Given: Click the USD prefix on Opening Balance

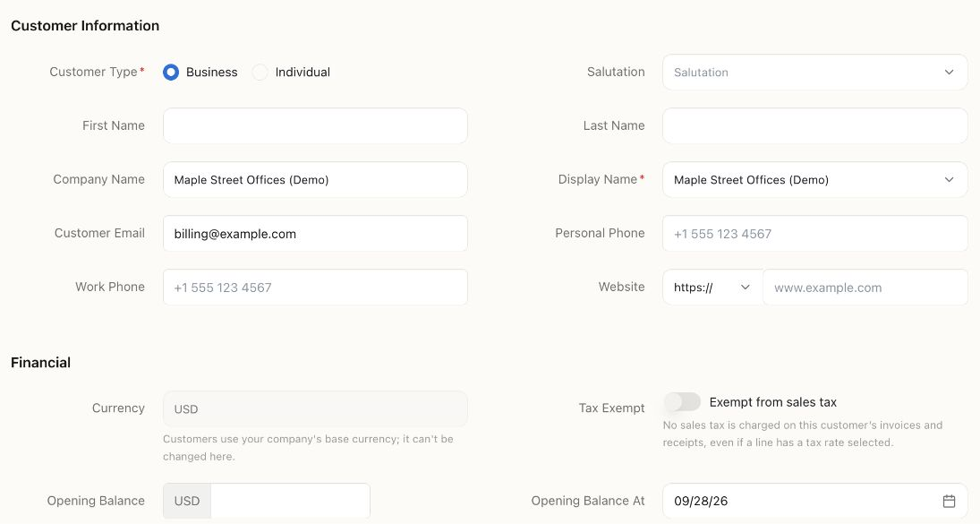Looking at the screenshot, I should coord(187,501).
